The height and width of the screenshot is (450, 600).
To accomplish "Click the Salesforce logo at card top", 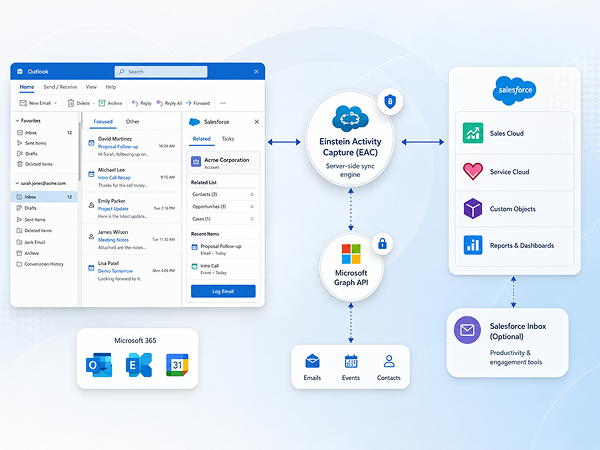I will click(x=514, y=90).
